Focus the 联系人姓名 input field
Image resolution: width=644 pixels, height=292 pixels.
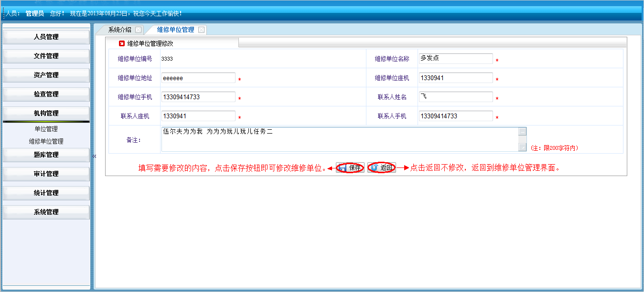coord(456,97)
